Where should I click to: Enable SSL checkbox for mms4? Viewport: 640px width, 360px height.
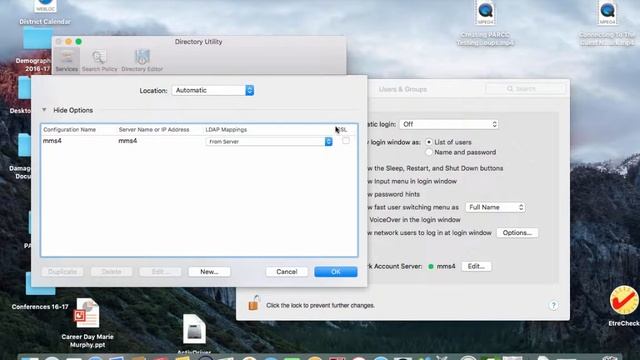pos(346,140)
